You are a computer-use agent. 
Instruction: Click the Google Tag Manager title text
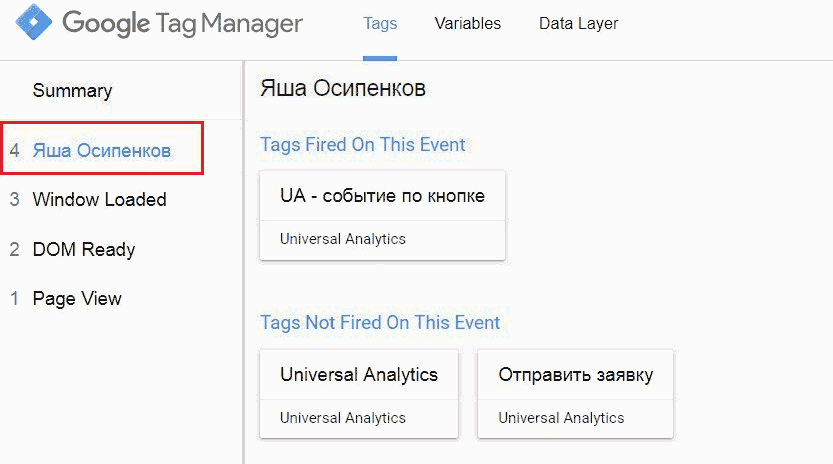tap(182, 23)
